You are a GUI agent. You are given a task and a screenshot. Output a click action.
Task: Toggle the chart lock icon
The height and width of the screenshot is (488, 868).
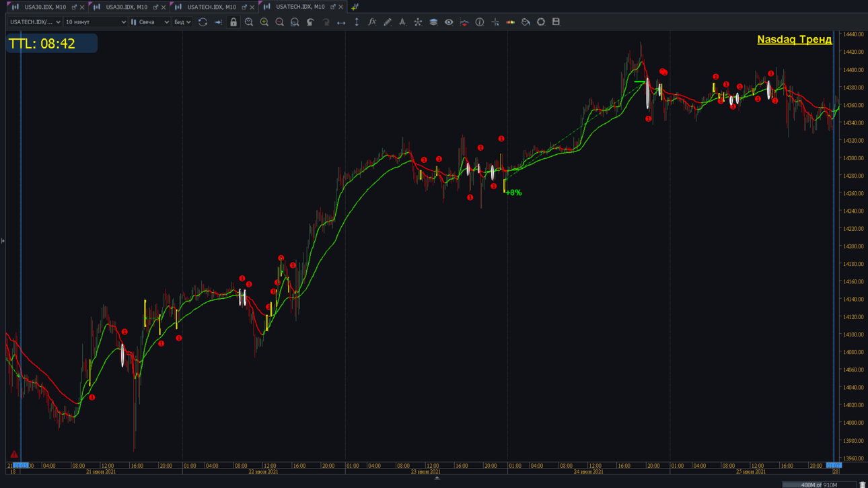pyautogui.click(x=233, y=22)
